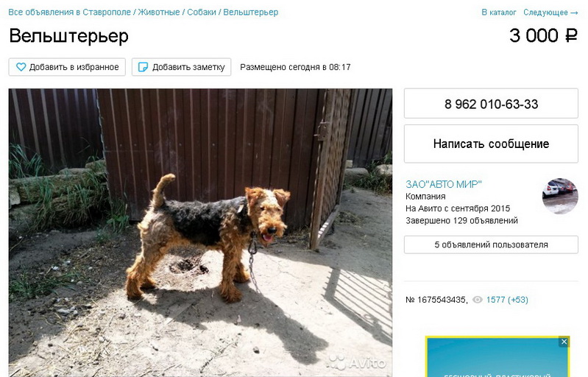Open seller profile ЗАО"АВТО МИР"
The width and height of the screenshot is (588, 377).
point(443,184)
